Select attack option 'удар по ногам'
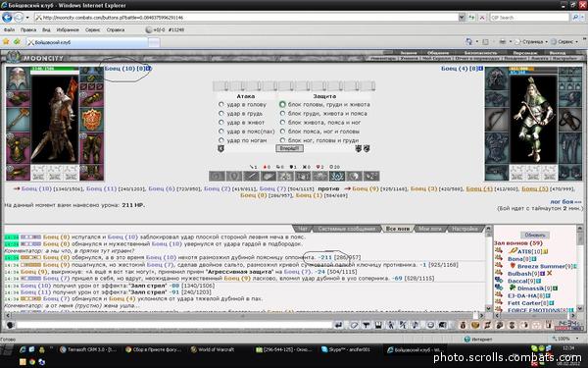 (221, 140)
